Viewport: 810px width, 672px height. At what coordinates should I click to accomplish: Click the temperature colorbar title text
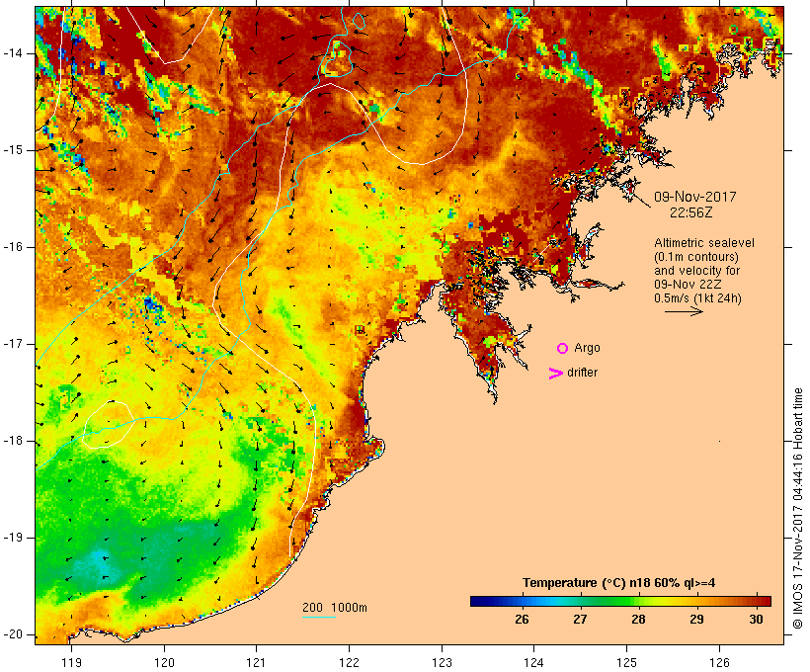(619, 583)
